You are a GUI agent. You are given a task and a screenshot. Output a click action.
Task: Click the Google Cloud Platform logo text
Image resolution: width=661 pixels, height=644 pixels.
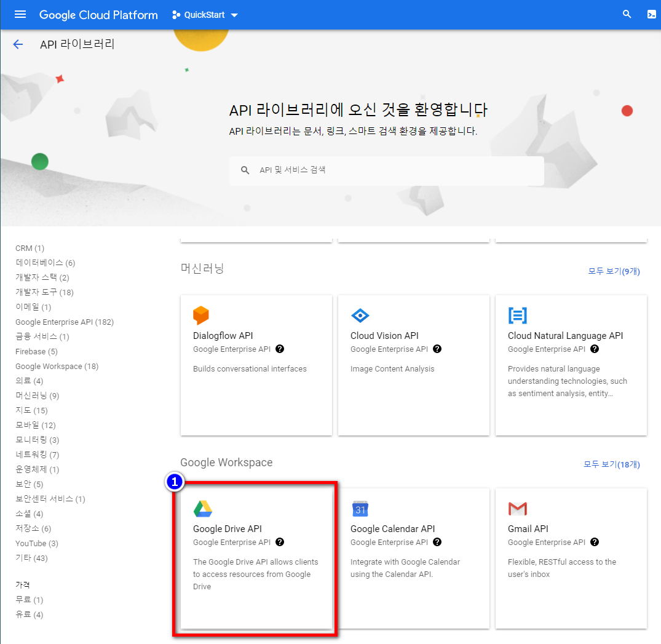(x=98, y=15)
